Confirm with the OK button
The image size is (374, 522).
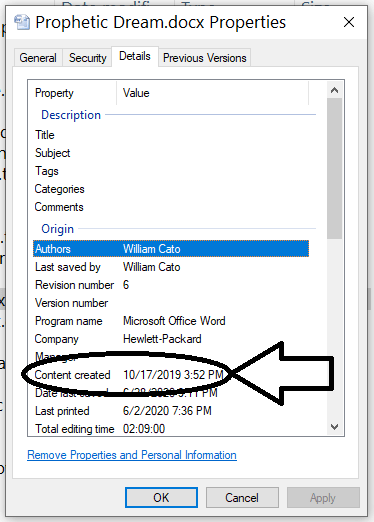click(161, 498)
